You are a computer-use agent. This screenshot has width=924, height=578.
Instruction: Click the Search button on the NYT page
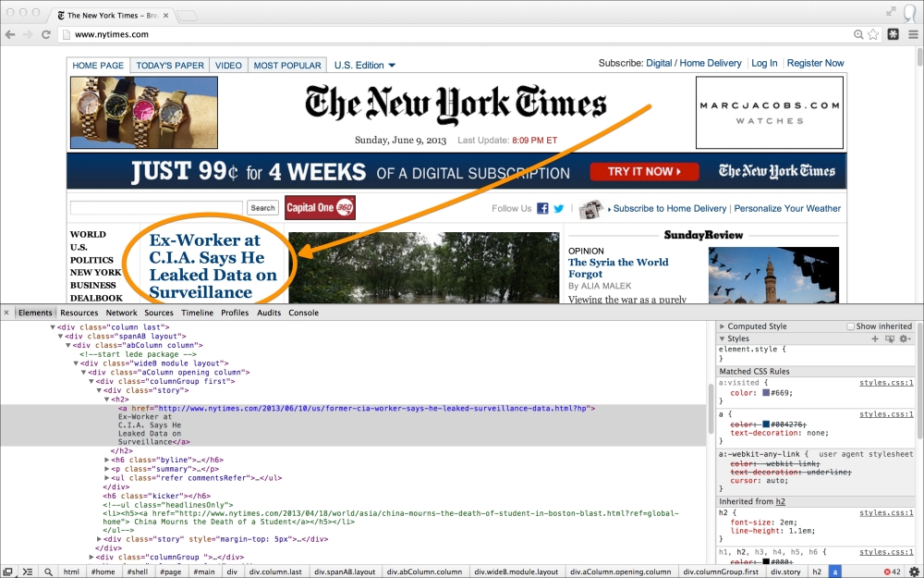[262, 207]
